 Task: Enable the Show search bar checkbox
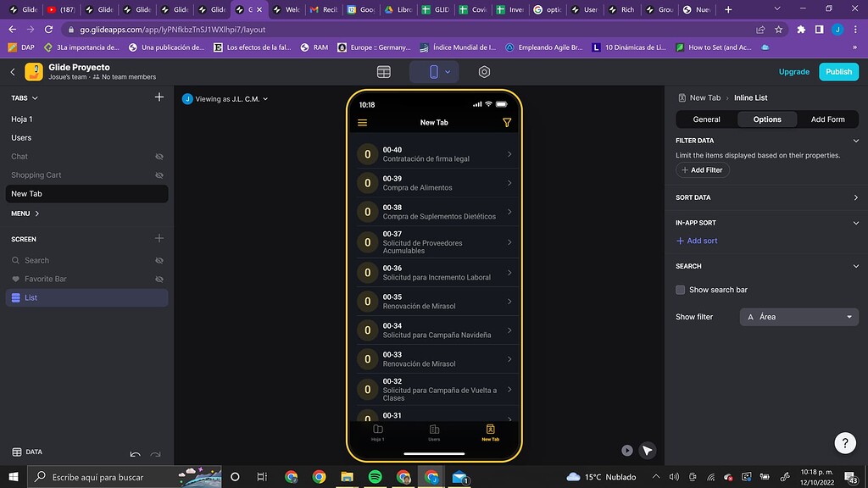680,290
